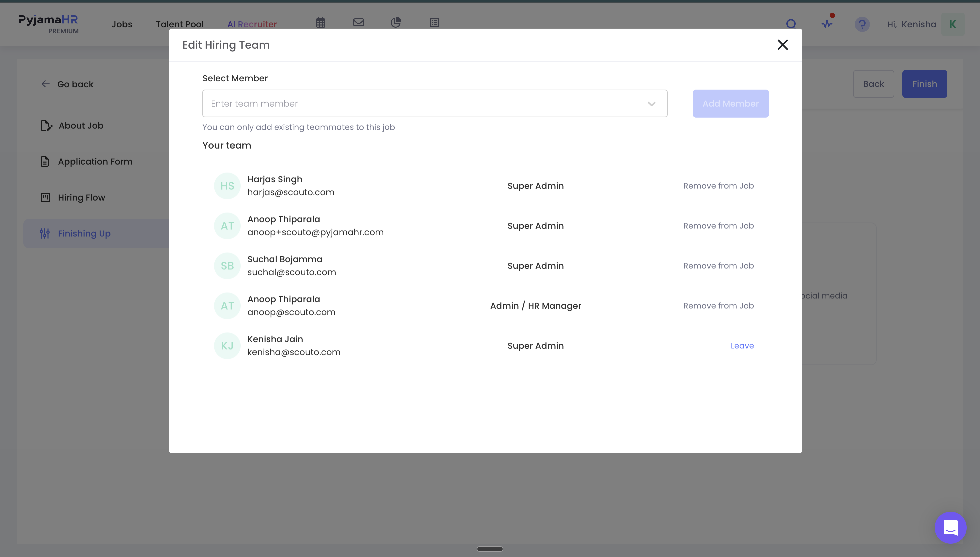The height and width of the screenshot is (557, 980).
Task: Click the circle status icon in header
Action: click(x=791, y=24)
